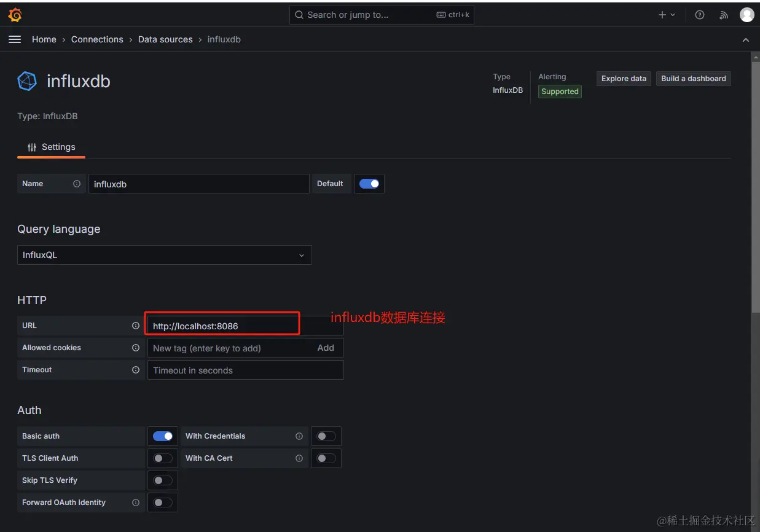
Task: Click the Auth section heading
Action: [29, 410]
